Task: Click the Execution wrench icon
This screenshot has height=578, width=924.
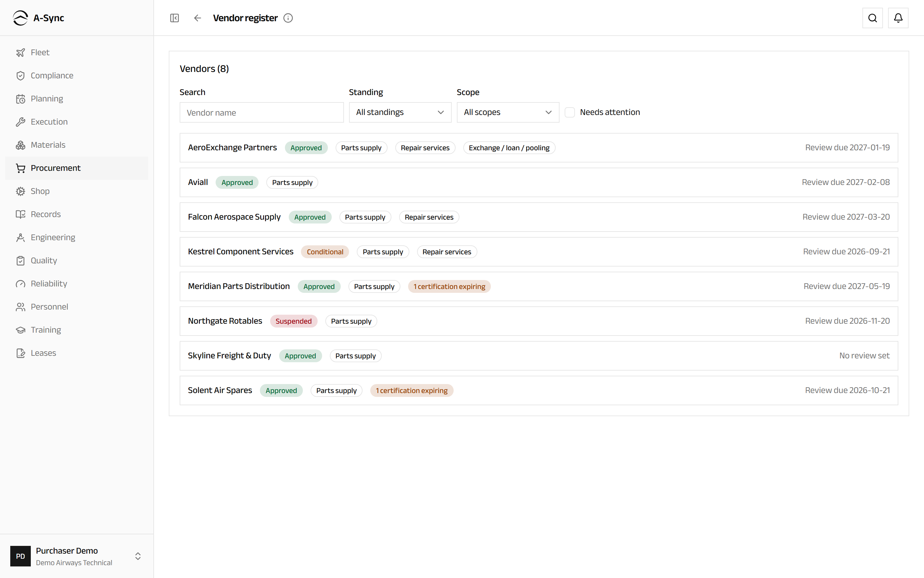Action: (x=21, y=122)
